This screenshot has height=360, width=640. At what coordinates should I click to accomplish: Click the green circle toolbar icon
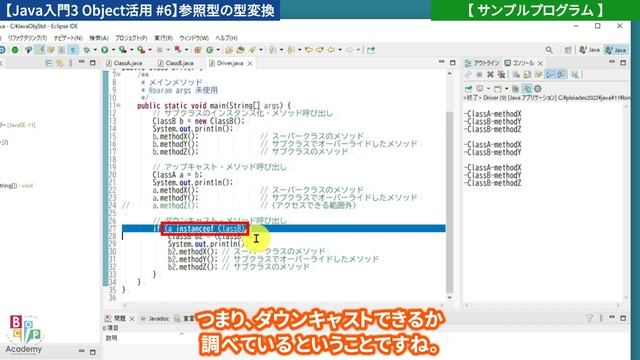pos(15,50)
